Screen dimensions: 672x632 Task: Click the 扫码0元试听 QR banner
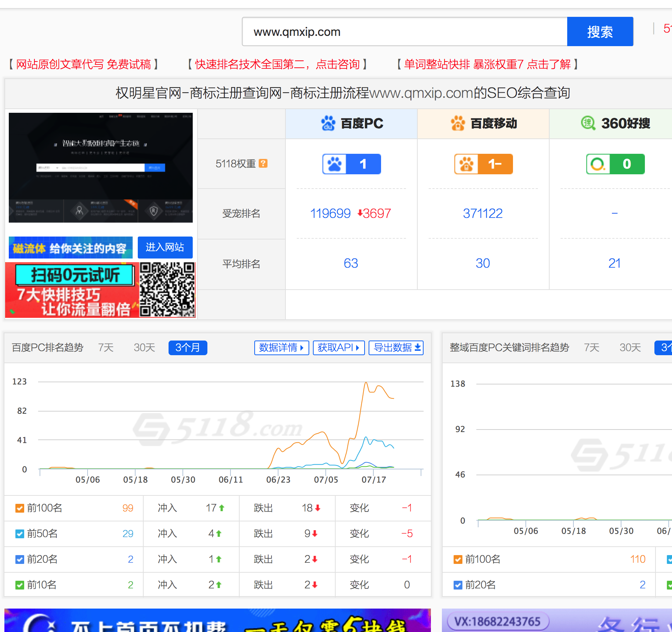pyautogui.click(x=100, y=290)
